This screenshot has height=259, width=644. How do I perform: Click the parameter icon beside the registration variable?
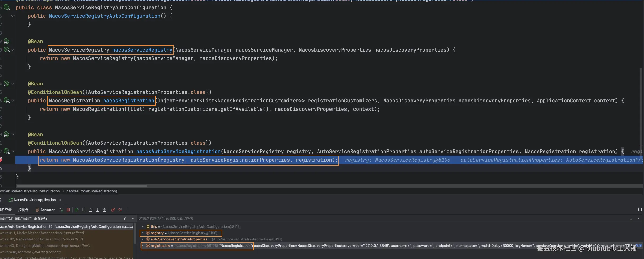tap(148, 246)
